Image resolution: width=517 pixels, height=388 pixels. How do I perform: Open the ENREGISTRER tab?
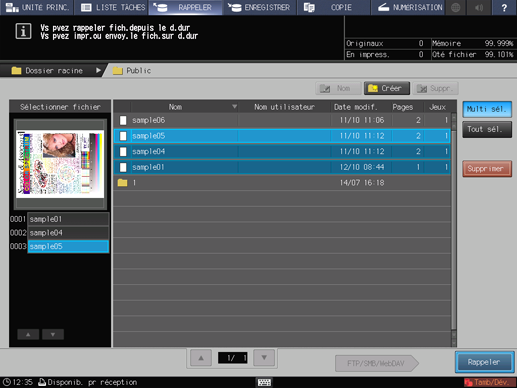[259, 7]
